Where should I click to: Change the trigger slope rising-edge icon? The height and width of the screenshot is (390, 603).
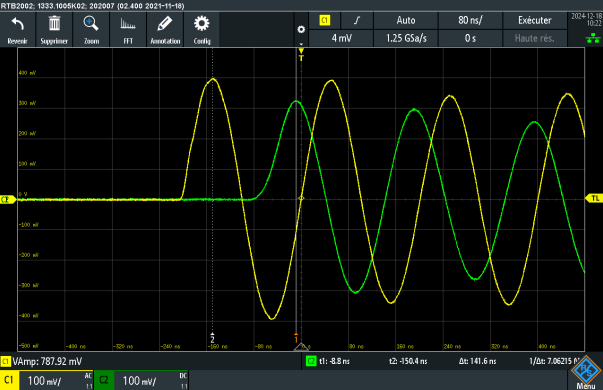pos(357,20)
